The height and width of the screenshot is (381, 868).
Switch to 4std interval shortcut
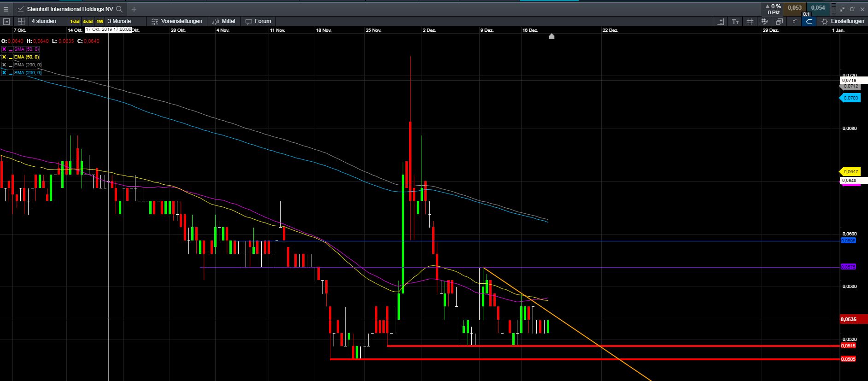coord(88,21)
